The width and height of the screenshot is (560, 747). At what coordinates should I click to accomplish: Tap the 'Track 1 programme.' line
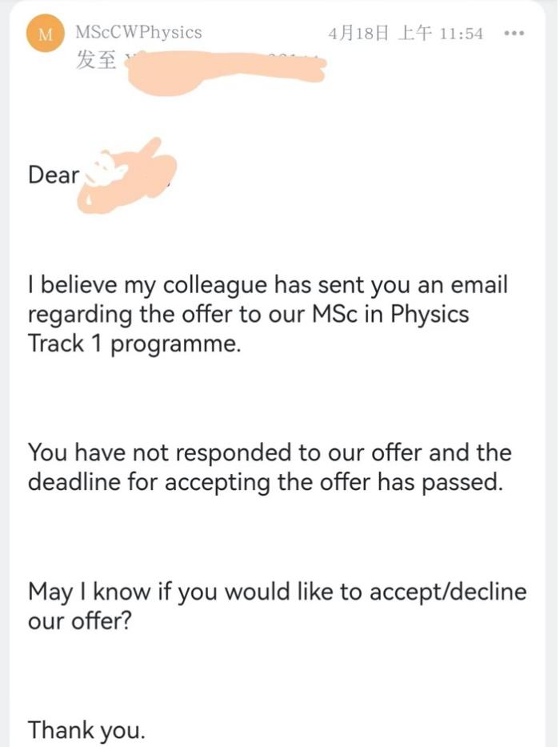pyautogui.click(x=134, y=343)
